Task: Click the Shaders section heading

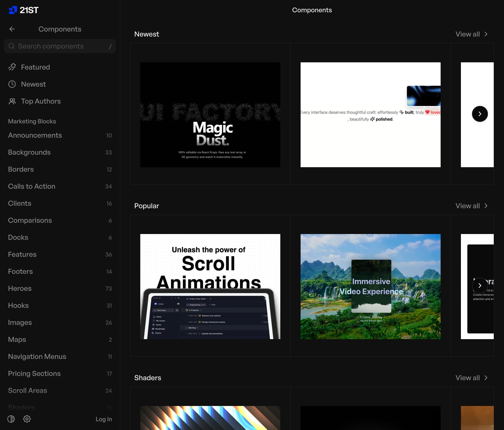Action: point(148,378)
